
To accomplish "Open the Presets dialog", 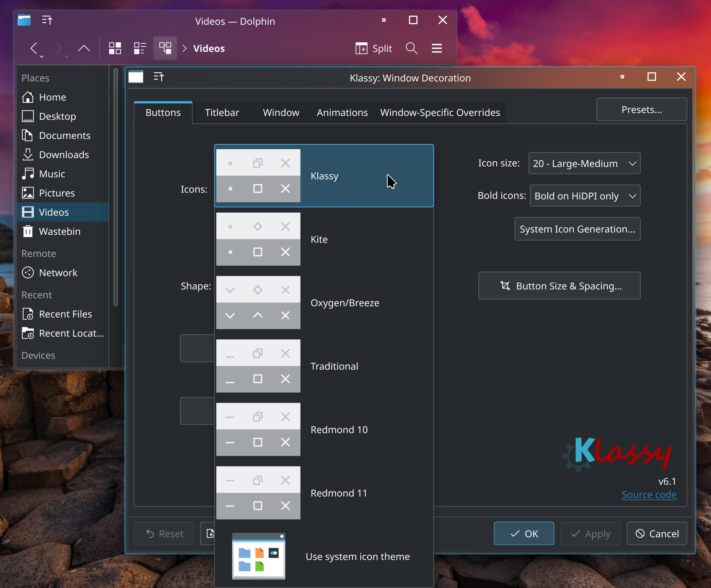I will point(642,110).
